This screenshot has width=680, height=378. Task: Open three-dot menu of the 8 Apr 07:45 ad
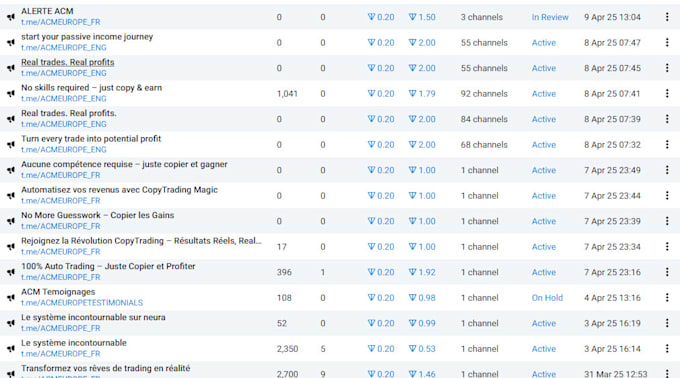[x=667, y=68]
